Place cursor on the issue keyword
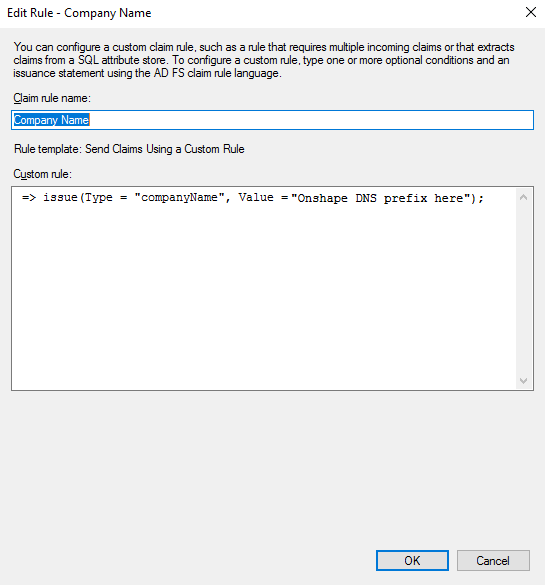This screenshot has height=585, width=545. pyautogui.click(x=60, y=197)
